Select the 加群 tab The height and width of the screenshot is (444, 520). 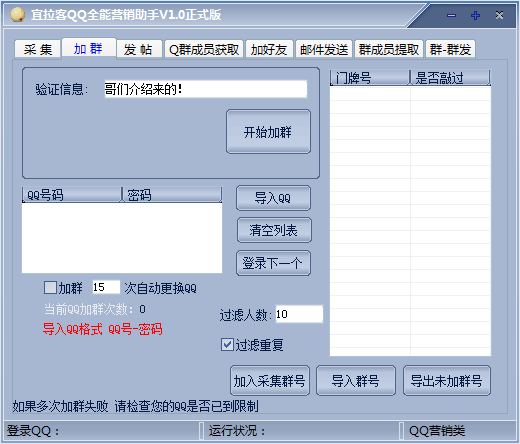(89, 49)
